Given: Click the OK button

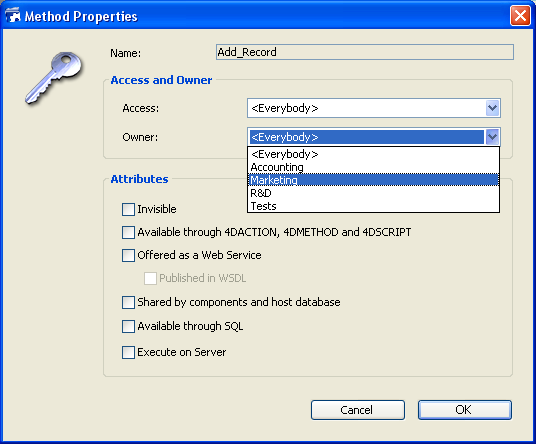Looking at the screenshot, I should pyautogui.click(x=465, y=410).
